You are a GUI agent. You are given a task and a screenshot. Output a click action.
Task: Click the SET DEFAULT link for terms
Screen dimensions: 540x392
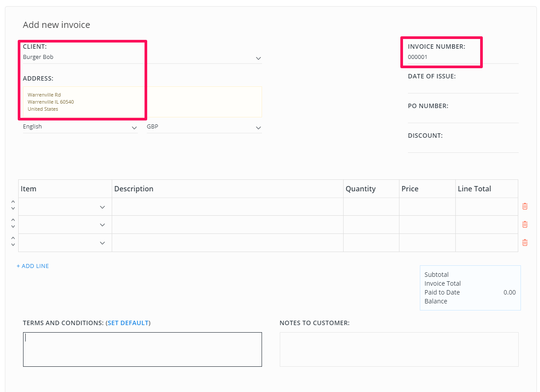[128, 323]
